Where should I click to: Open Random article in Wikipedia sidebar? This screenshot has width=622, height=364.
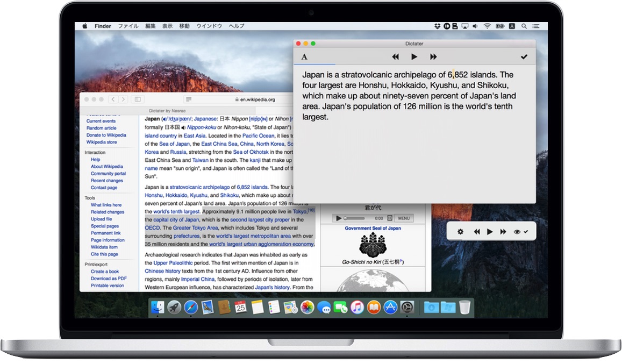pos(101,128)
